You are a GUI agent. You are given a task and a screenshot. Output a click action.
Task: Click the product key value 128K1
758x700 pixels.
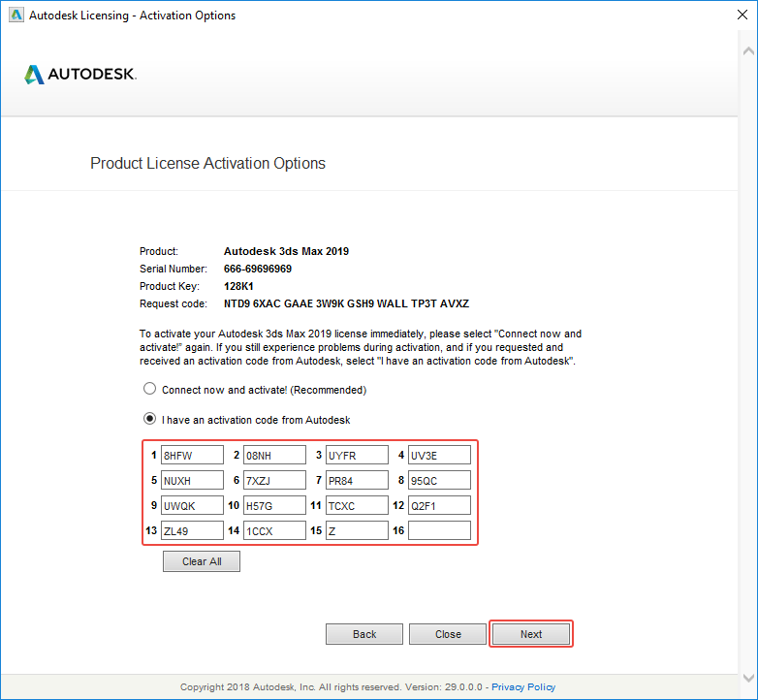click(x=238, y=286)
